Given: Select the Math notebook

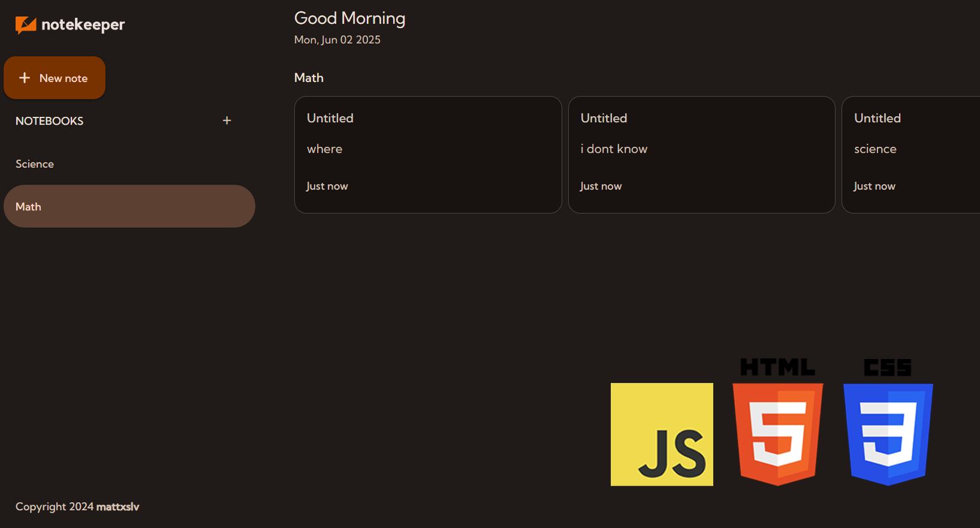Looking at the screenshot, I should 129,206.
